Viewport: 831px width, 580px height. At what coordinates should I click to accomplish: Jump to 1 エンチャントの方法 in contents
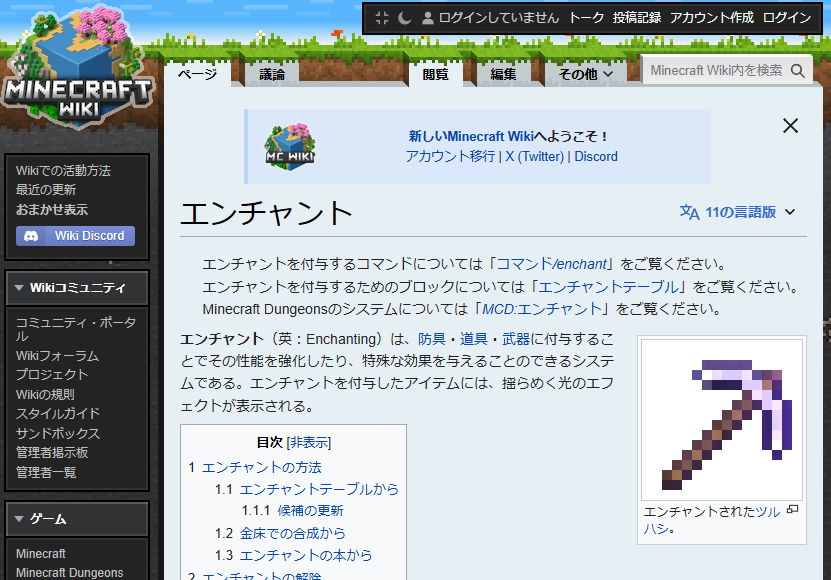tap(255, 467)
